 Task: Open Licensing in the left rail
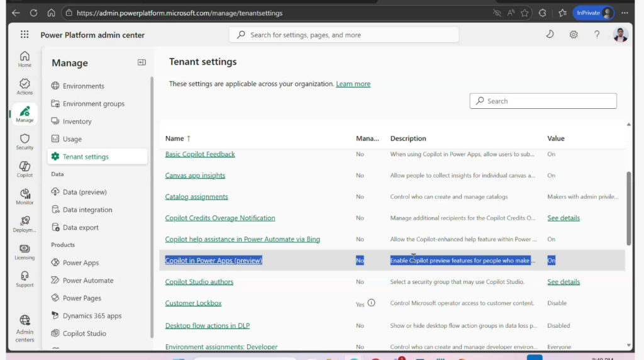[x=25, y=251]
